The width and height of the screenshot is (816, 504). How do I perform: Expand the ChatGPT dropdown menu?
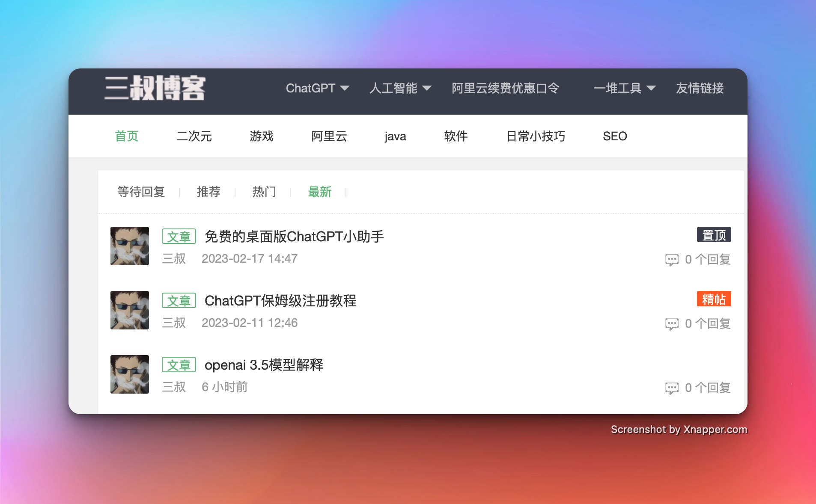coord(318,88)
